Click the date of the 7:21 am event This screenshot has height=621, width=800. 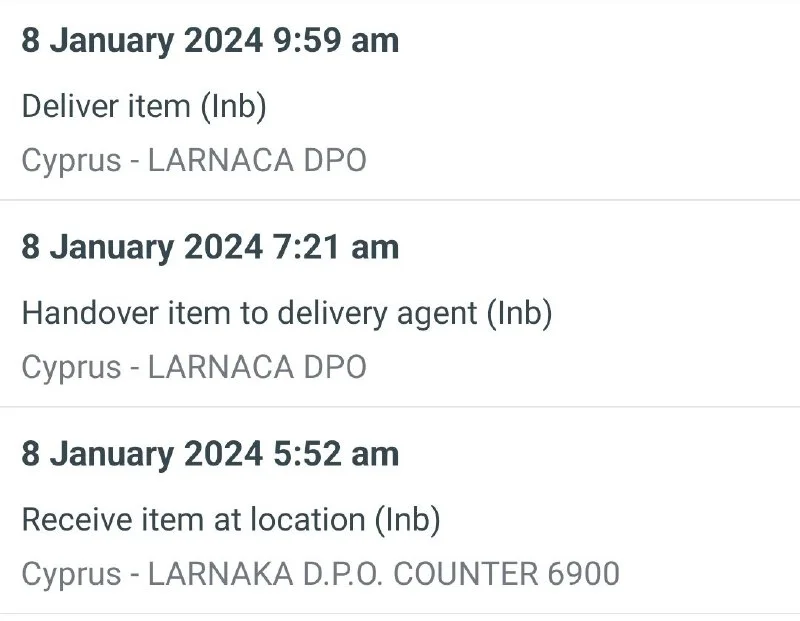(x=142, y=247)
